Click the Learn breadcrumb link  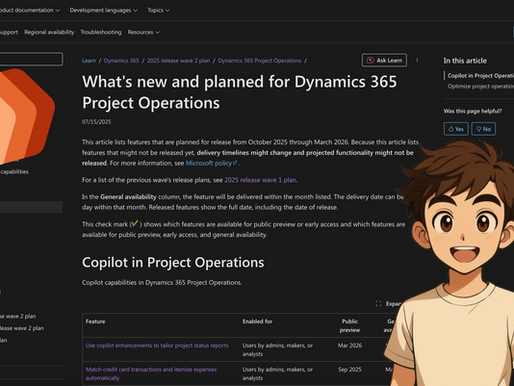[x=89, y=61]
